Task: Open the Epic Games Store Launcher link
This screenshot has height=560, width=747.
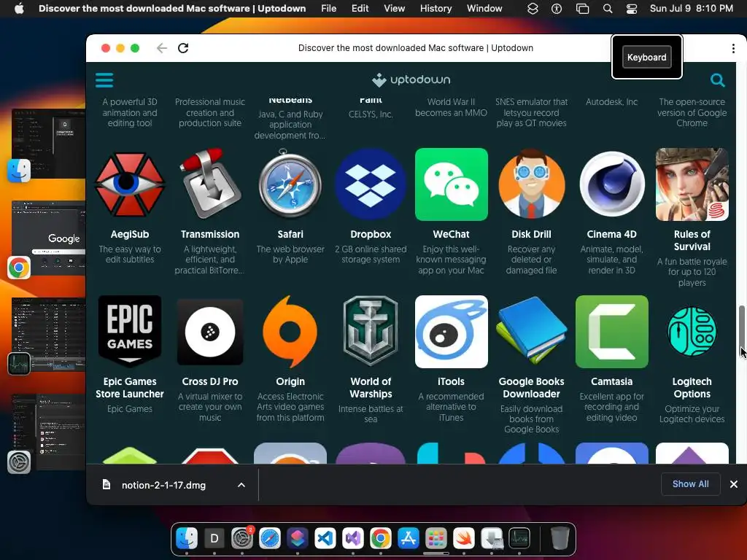Action: tap(130, 388)
